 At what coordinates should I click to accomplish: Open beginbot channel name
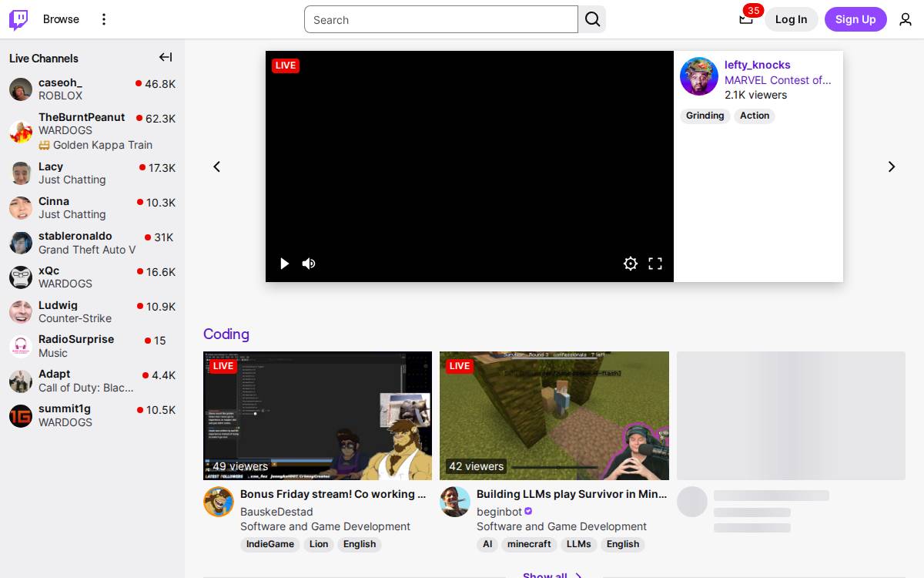point(499,512)
